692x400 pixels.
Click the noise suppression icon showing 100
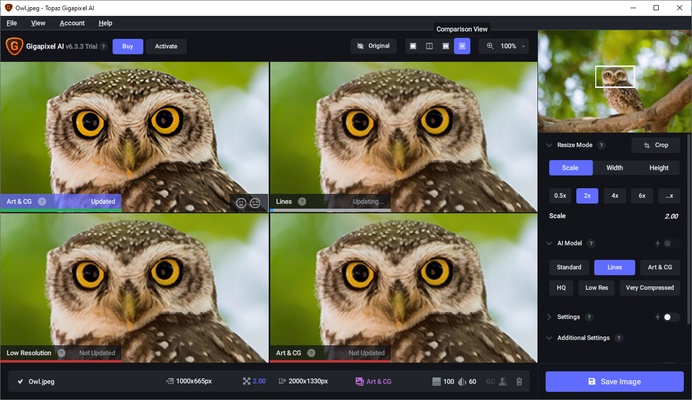click(436, 381)
